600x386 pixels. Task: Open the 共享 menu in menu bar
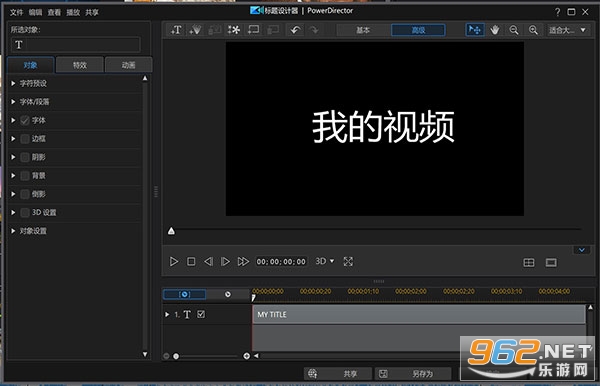click(x=92, y=13)
